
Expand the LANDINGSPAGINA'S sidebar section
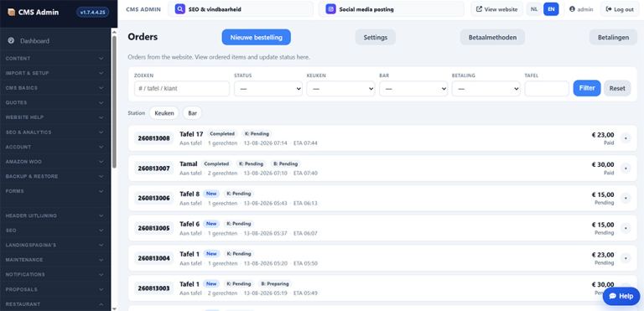(x=55, y=246)
